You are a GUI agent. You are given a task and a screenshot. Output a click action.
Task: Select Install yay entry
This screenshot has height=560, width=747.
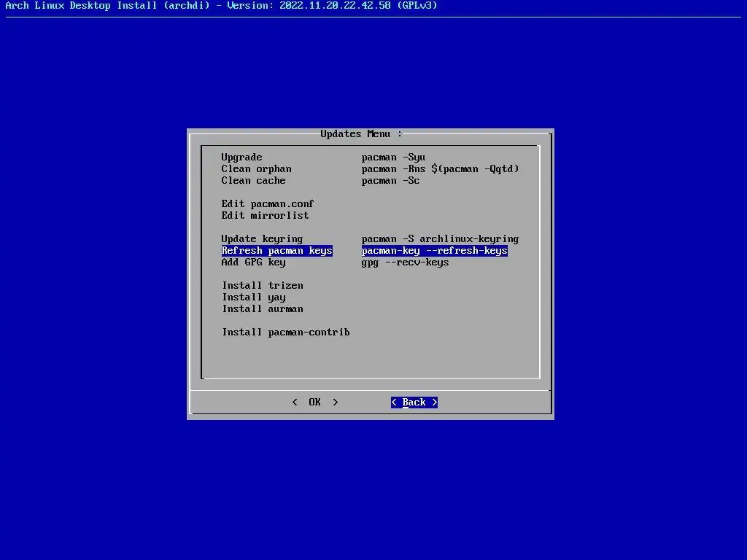tap(254, 297)
